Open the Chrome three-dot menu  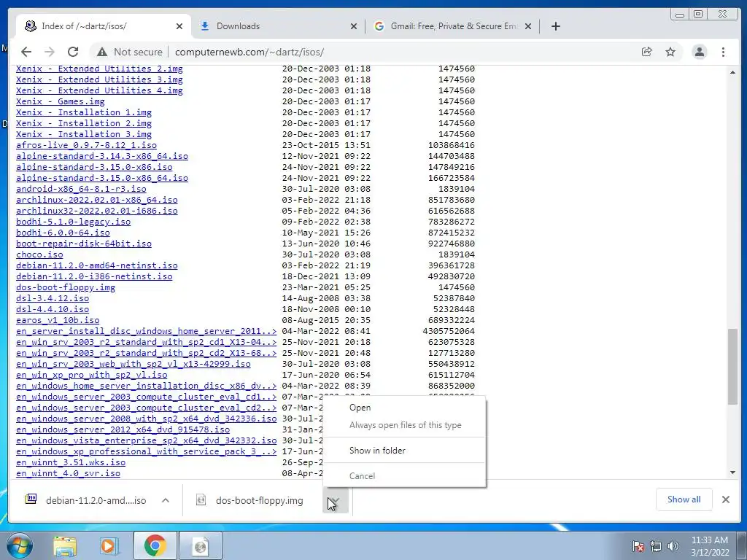pyautogui.click(x=723, y=52)
